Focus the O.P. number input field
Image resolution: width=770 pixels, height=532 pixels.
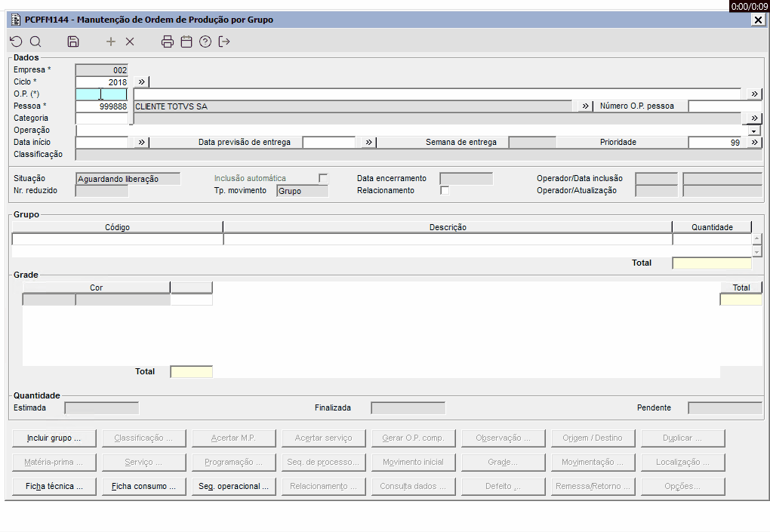pos(102,94)
